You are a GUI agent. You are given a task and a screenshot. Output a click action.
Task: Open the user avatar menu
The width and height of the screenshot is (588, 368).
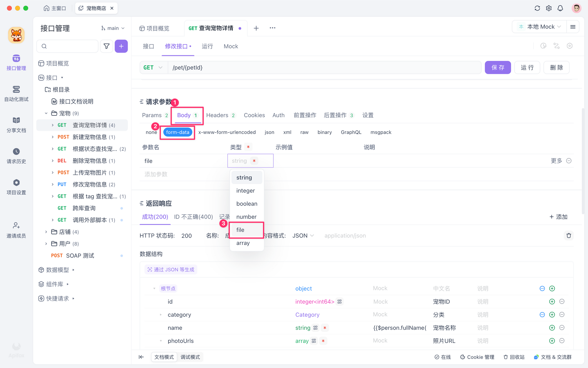tap(576, 8)
